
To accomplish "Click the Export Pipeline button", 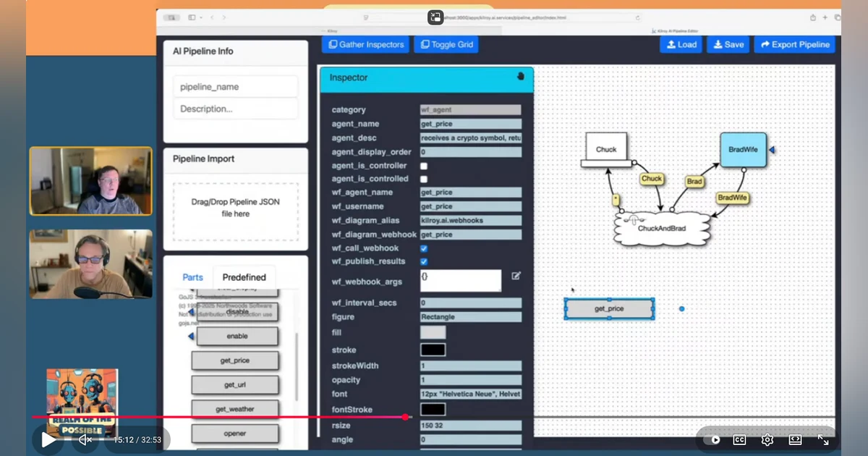I will point(794,44).
